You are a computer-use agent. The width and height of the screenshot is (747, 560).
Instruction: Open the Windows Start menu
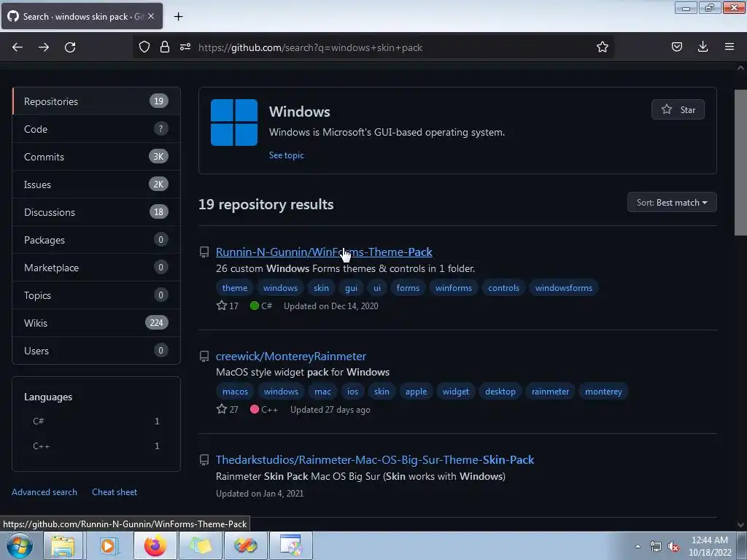[x=19, y=545]
